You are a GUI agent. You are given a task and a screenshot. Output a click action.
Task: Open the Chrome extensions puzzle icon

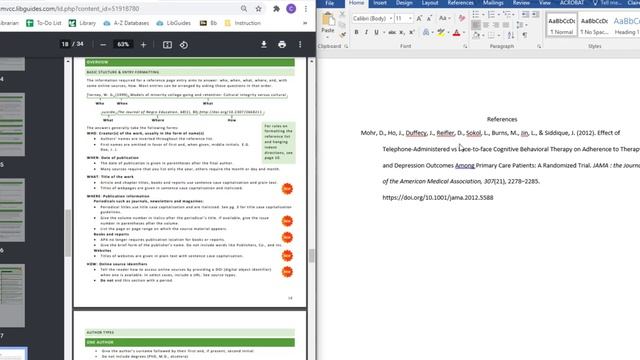click(x=276, y=9)
